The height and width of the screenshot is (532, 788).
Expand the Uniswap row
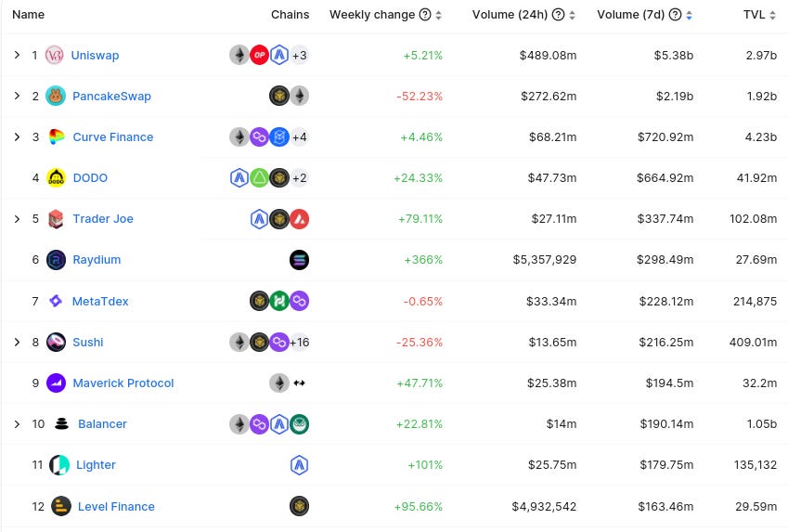(17, 55)
